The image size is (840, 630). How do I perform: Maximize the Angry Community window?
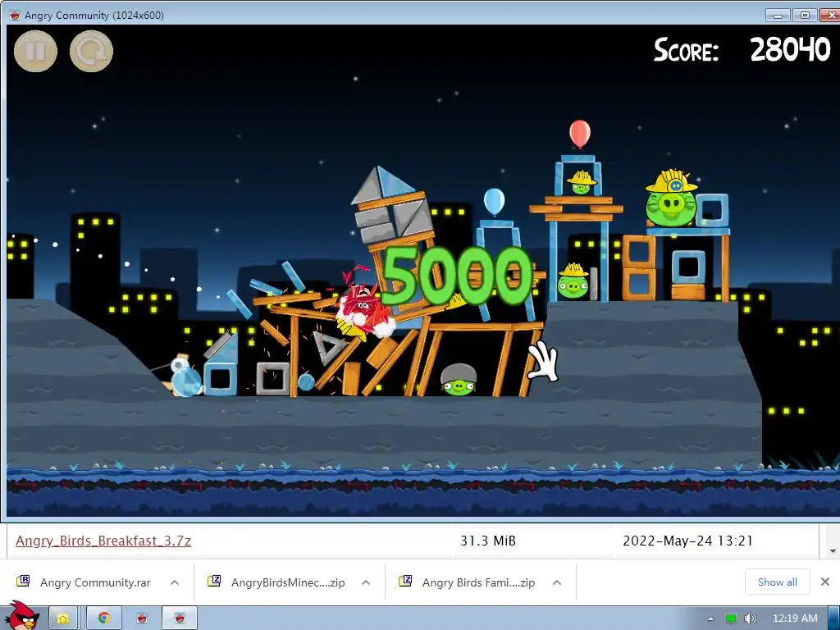click(x=805, y=15)
